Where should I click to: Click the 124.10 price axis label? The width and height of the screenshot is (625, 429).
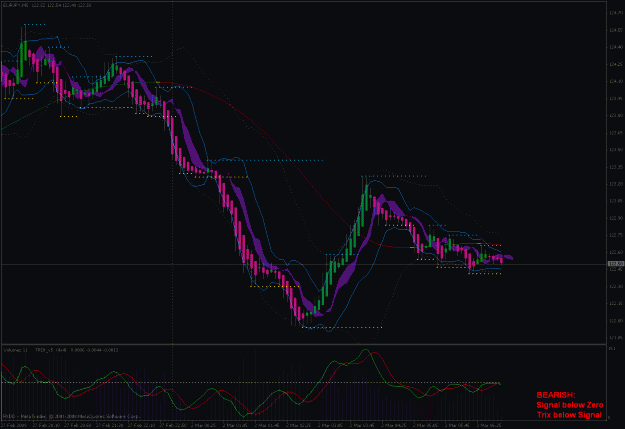[616, 81]
